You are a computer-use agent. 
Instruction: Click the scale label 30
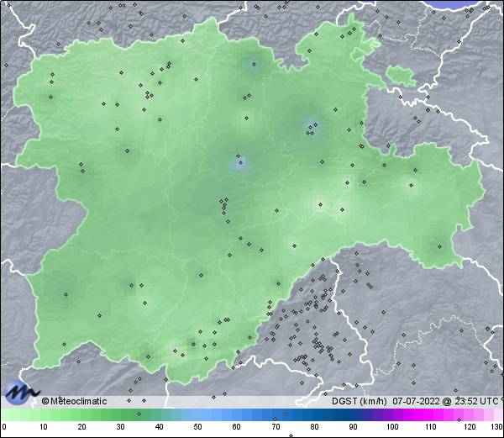click(120, 427)
